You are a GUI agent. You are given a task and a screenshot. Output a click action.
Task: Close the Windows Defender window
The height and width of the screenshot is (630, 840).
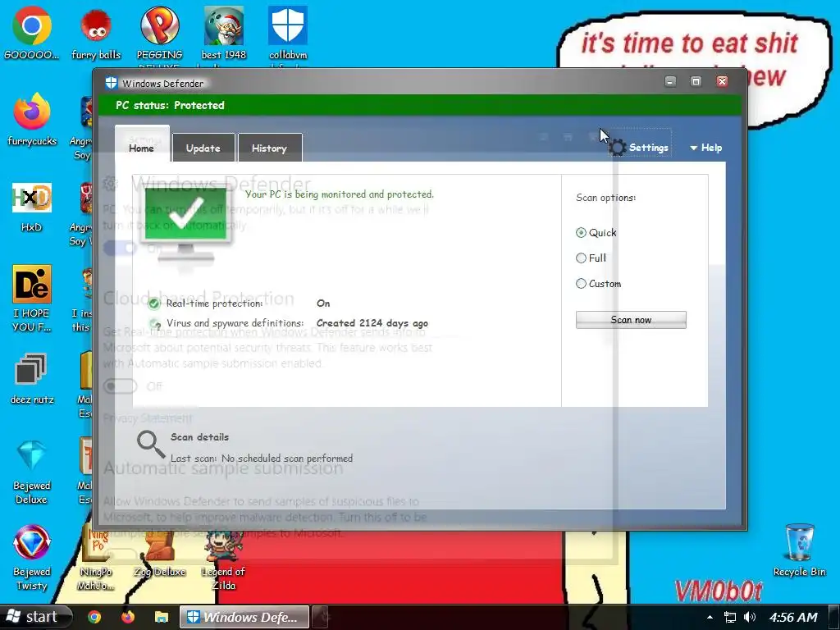(x=722, y=81)
